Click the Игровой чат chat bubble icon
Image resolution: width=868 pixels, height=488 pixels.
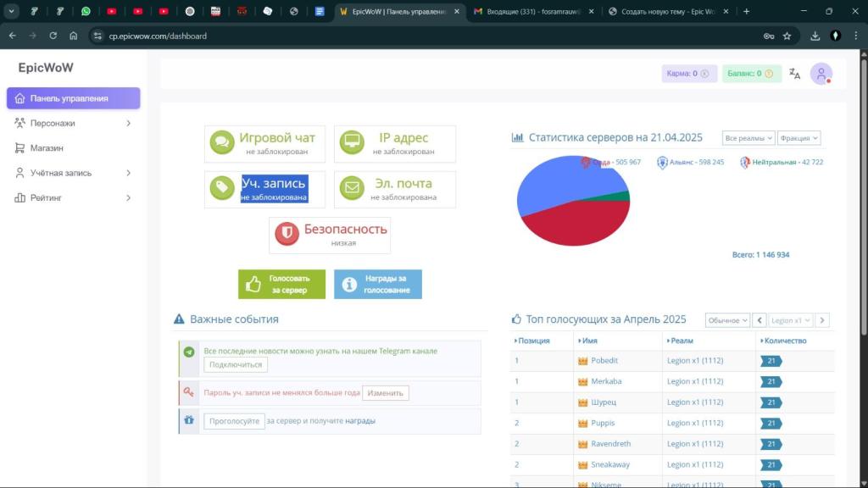coord(223,143)
